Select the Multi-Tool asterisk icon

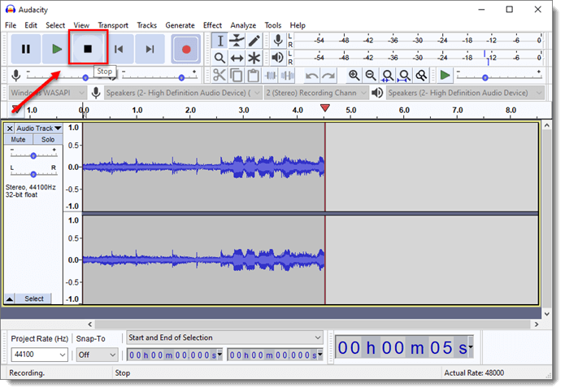[x=254, y=58]
